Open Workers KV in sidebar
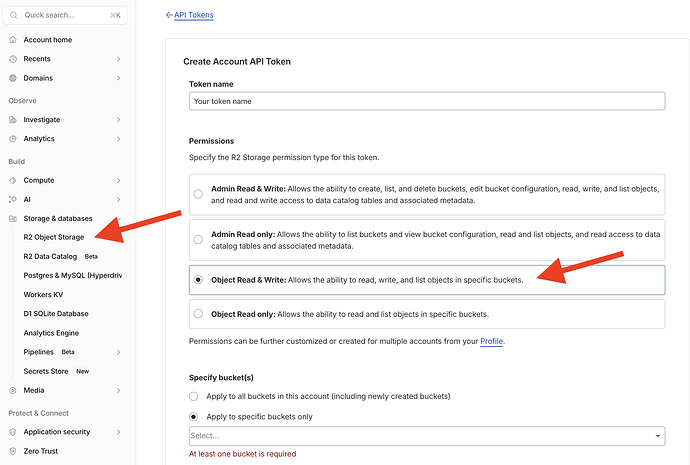 click(43, 295)
